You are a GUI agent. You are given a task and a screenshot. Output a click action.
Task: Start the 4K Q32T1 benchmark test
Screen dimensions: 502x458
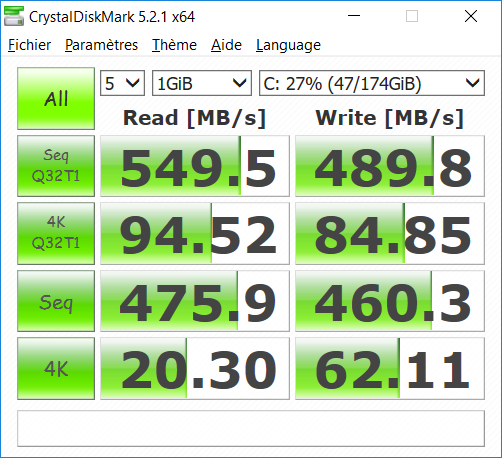point(56,233)
